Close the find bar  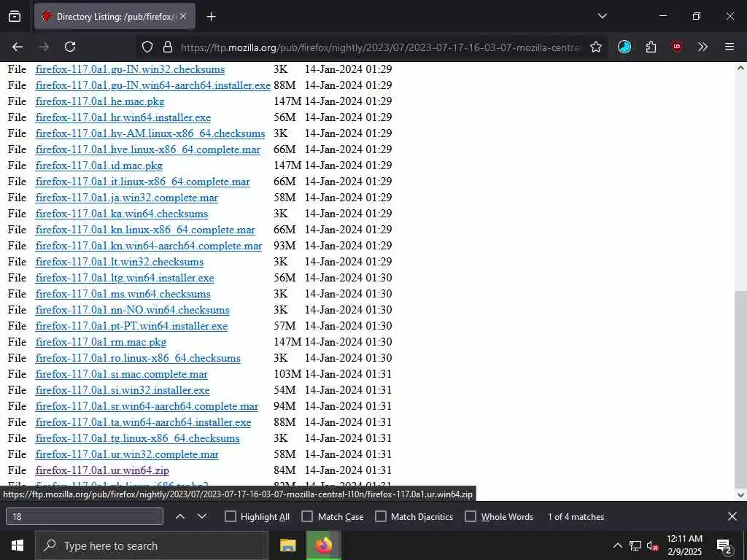732,516
